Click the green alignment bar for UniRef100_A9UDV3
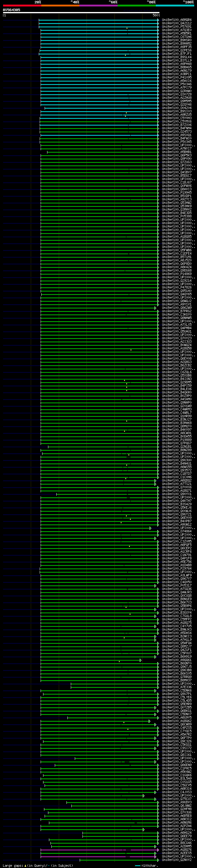This screenshot has width=197, height=868. (x=113, y=802)
